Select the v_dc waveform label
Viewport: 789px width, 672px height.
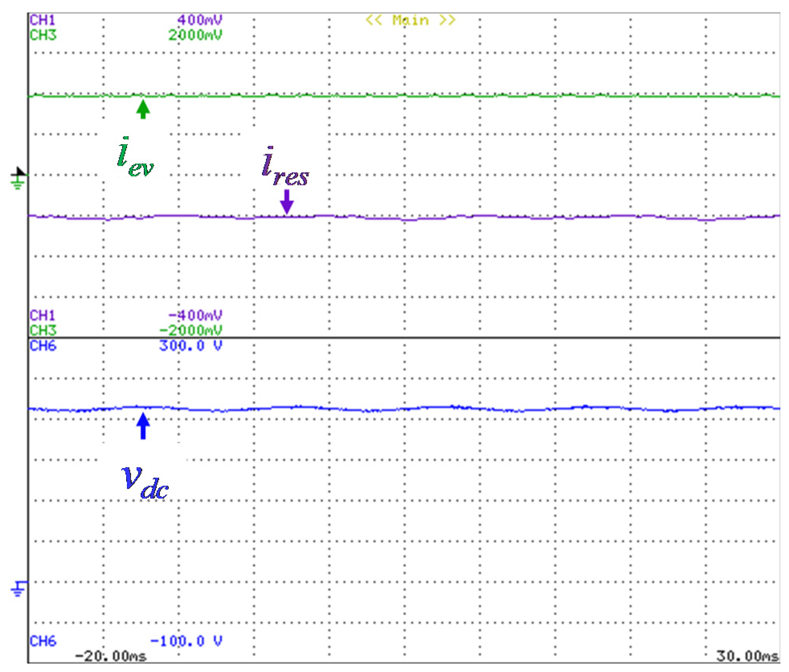tap(145, 482)
